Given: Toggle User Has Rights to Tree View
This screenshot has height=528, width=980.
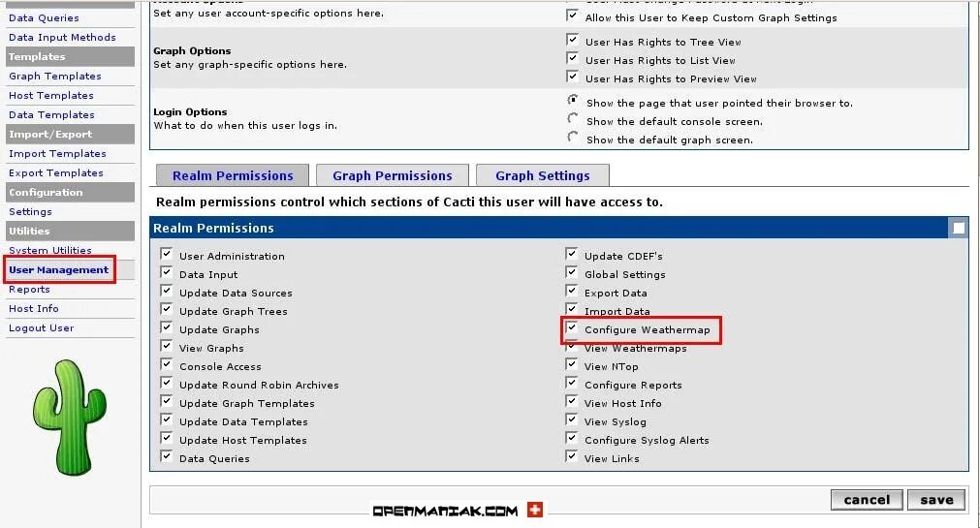Looking at the screenshot, I should tap(572, 40).
